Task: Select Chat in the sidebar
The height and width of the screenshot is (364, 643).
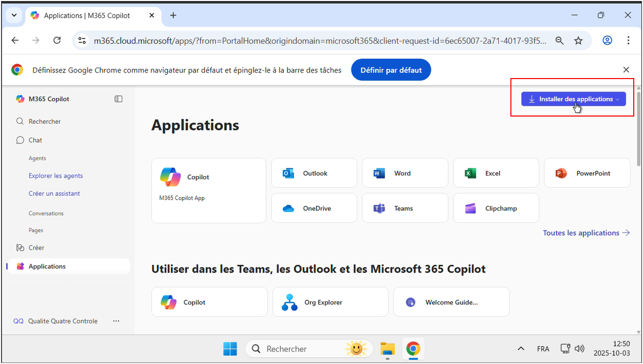Action: tap(35, 140)
